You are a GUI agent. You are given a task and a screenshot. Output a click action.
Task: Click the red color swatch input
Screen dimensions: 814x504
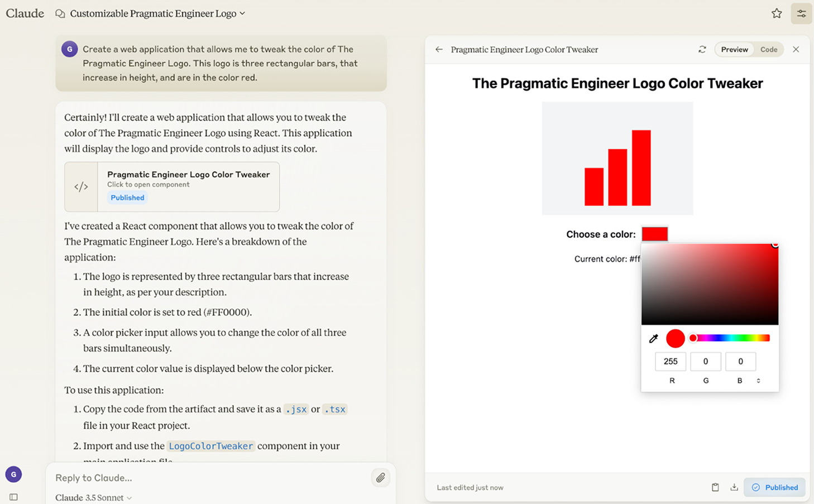654,234
